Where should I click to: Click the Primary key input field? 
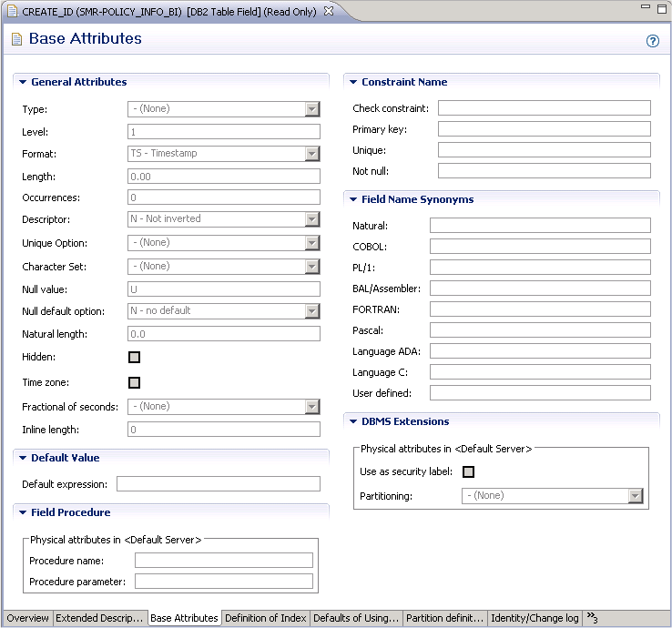(544, 129)
